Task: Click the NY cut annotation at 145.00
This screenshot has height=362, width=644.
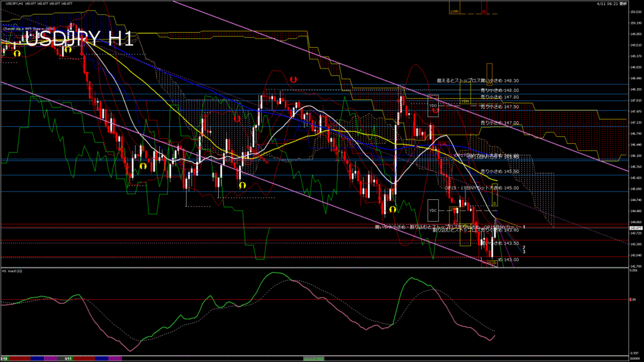Action: (481, 187)
